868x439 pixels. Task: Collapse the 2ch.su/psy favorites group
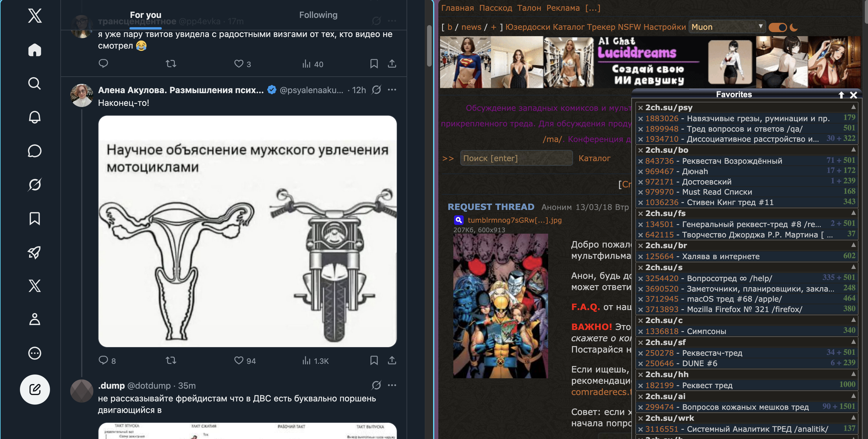coord(853,107)
